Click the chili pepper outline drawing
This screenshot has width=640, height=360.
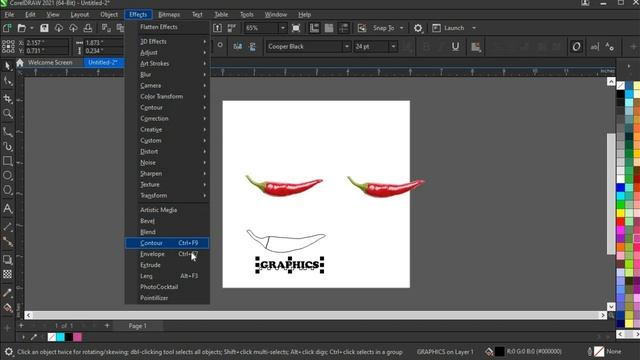(286, 241)
